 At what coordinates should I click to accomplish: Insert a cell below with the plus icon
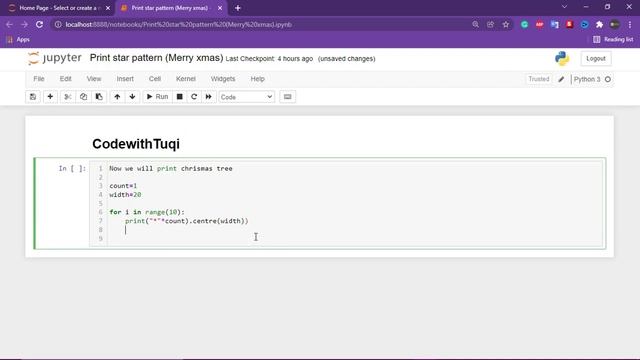50,97
